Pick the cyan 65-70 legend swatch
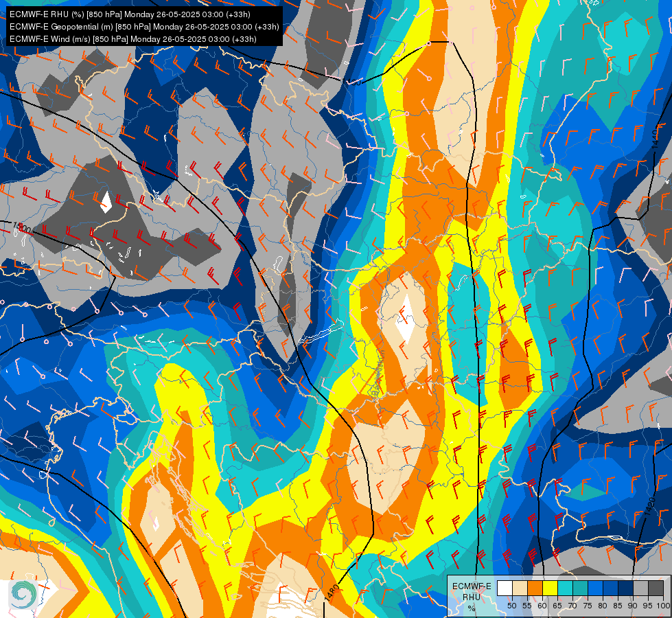The height and width of the screenshot is (618, 672). click(566, 588)
